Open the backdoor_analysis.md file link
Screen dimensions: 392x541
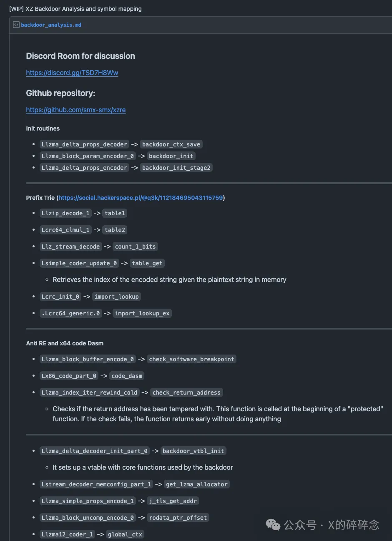click(x=51, y=25)
